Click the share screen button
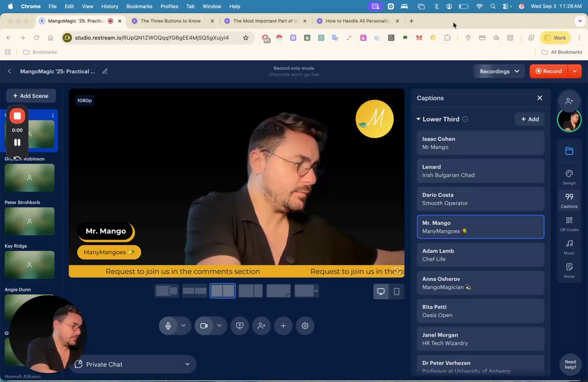The height and width of the screenshot is (382, 588). click(x=239, y=325)
